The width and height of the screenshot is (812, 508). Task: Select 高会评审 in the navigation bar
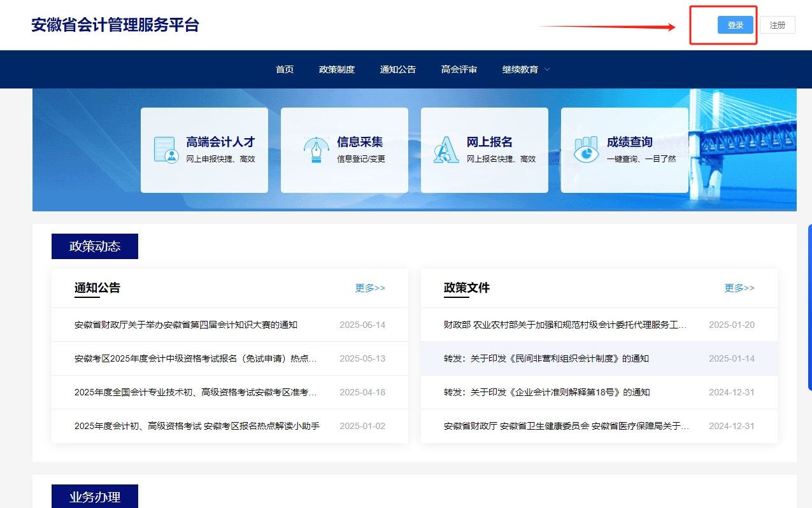tap(460, 69)
